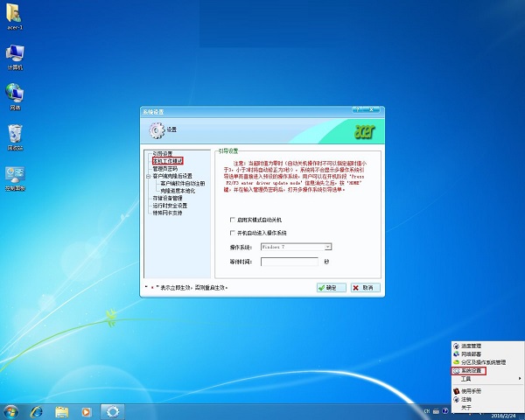
Task: Click the gear settings app taskbar button
Action: click(x=113, y=412)
